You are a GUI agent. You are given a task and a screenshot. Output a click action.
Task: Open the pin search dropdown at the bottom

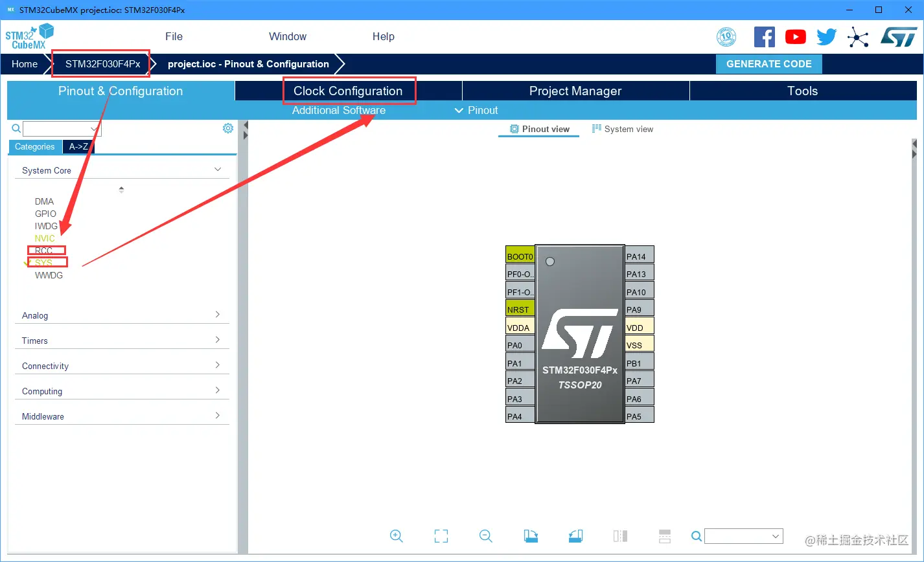tap(776, 536)
